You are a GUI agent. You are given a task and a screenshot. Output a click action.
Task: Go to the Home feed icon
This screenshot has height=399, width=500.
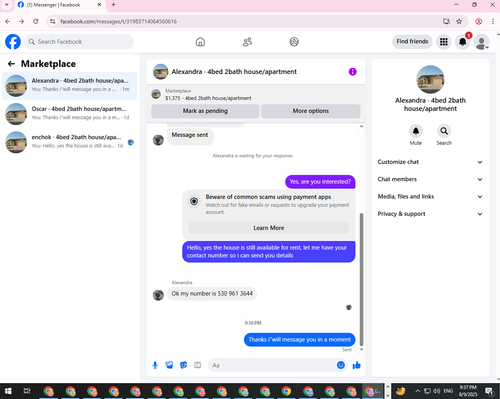[200, 42]
